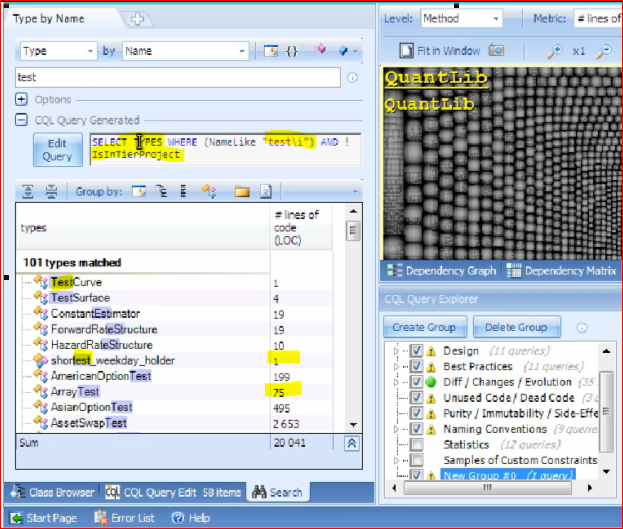Open the Dependency Matrix view

[x=562, y=271]
